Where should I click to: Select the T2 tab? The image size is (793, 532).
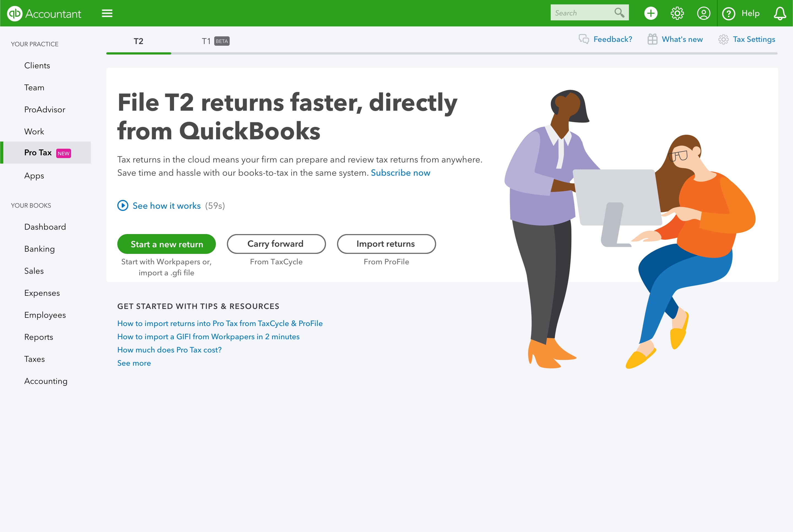tap(138, 41)
